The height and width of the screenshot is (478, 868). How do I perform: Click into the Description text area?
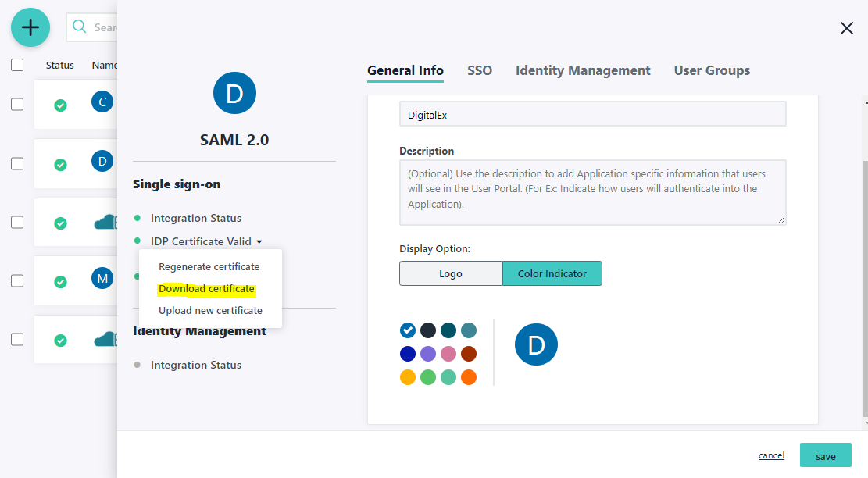(592, 192)
